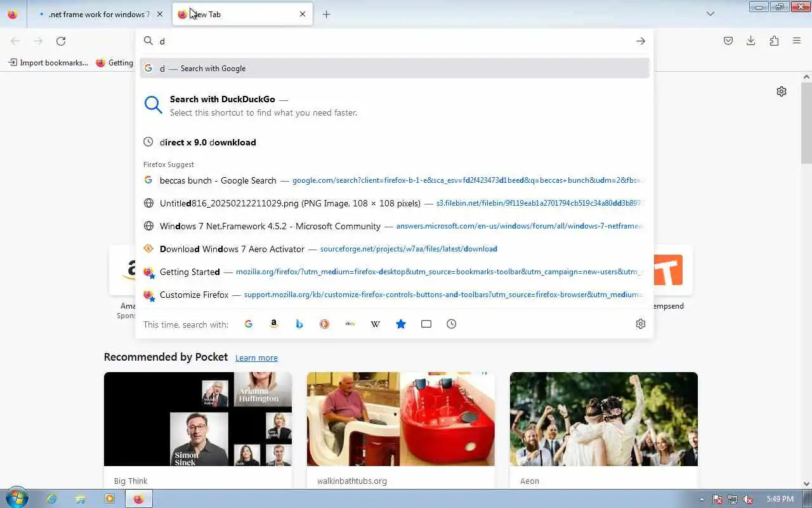The height and width of the screenshot is (508, 812).
Task: Reload the current page
Action: click(x=61, y=41)
